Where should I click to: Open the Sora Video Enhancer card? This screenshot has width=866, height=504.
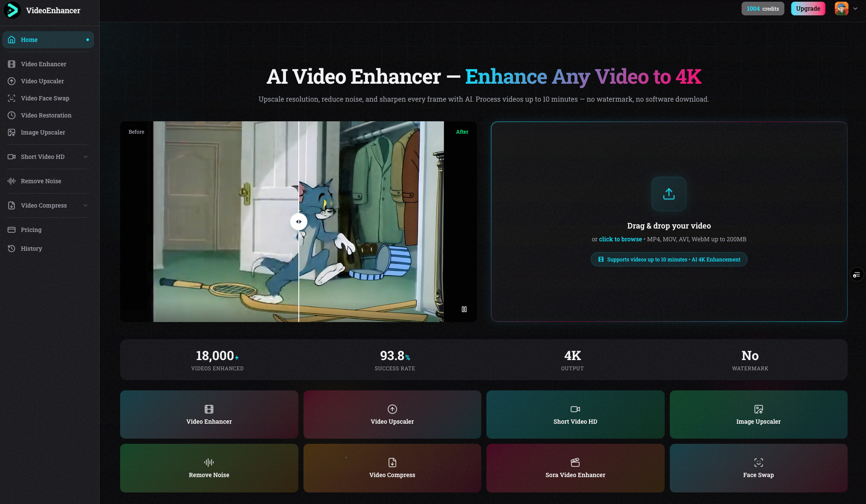(575, 468)
